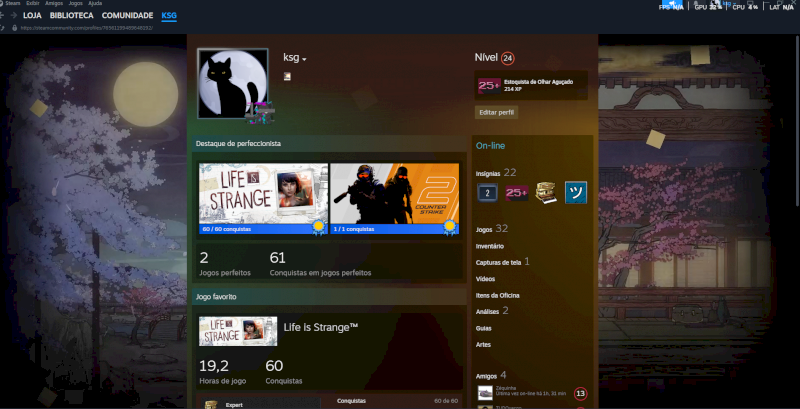Click the years of service badge showing 2

pos(487,193)
